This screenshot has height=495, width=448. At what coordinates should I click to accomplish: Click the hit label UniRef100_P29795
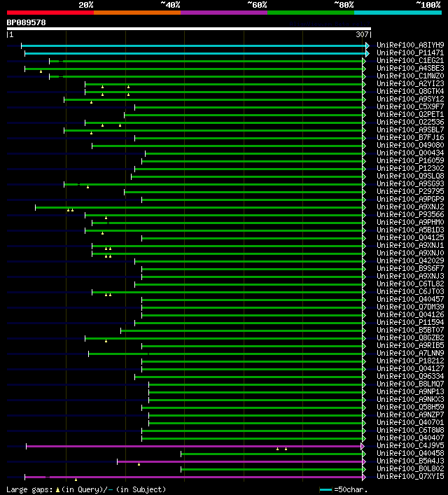[410, 191]
